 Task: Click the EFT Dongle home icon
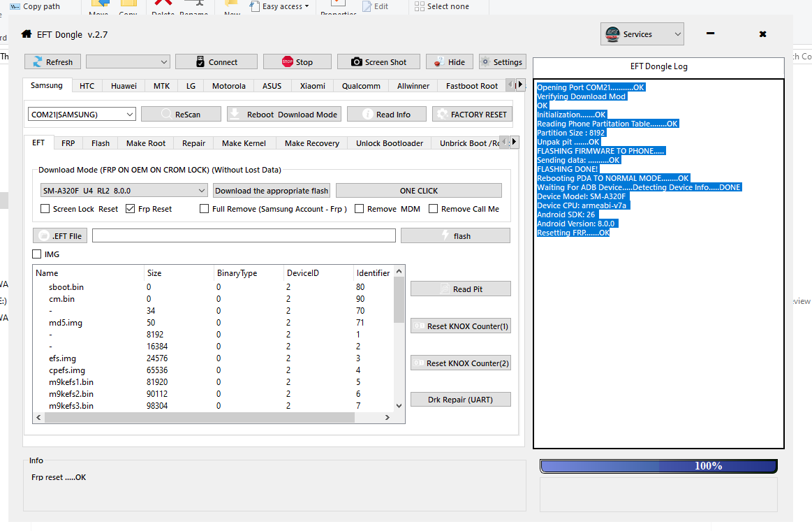click(x=27, y=34)
